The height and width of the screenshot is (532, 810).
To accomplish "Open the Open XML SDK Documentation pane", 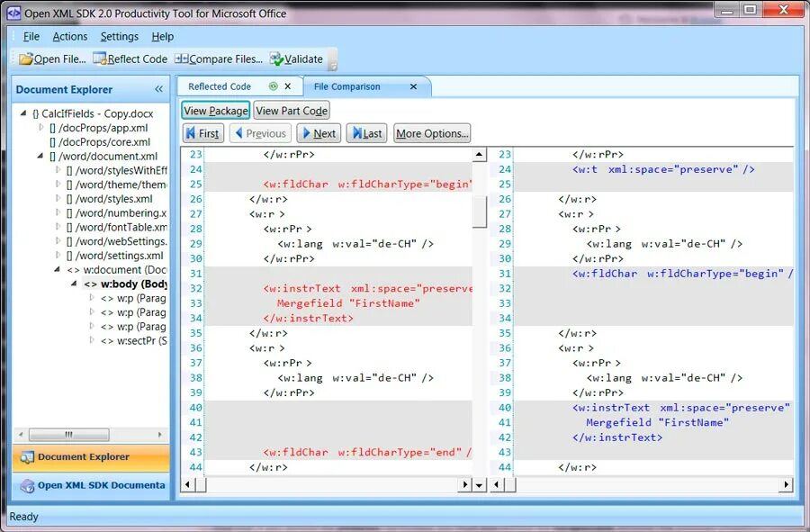I will point(91,485).
